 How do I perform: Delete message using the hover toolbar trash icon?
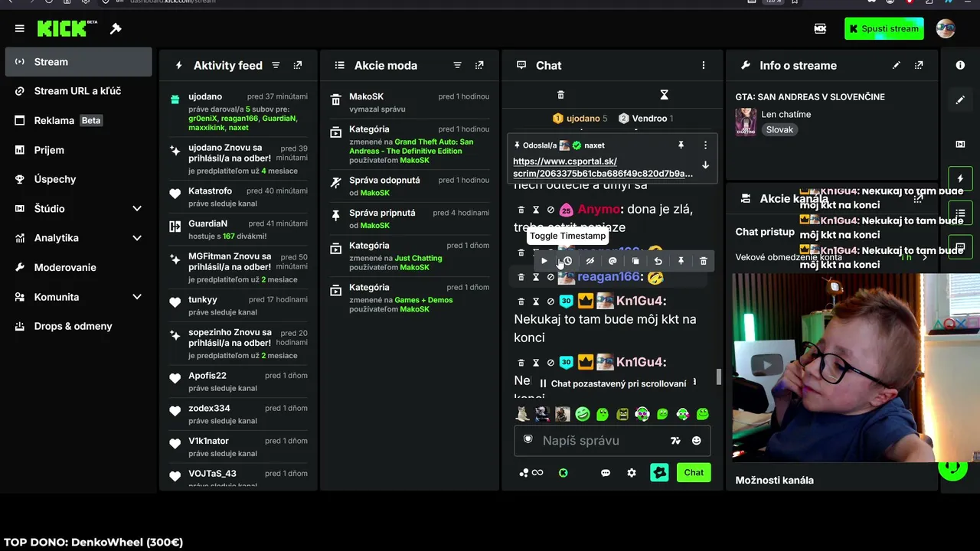(x=704, y=261)
